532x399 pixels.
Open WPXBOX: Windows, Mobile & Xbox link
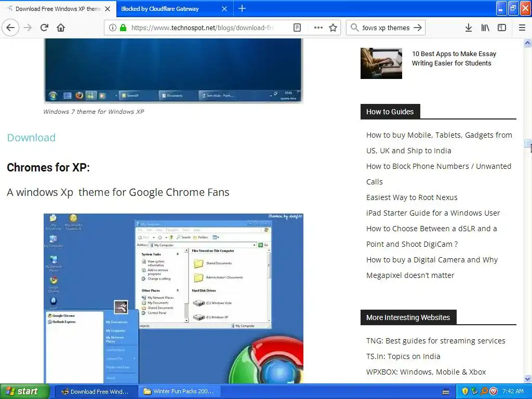click(426, 372)
